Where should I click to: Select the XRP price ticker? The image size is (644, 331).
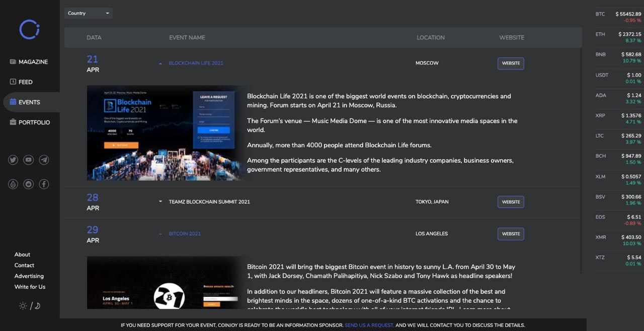[618, 118]
